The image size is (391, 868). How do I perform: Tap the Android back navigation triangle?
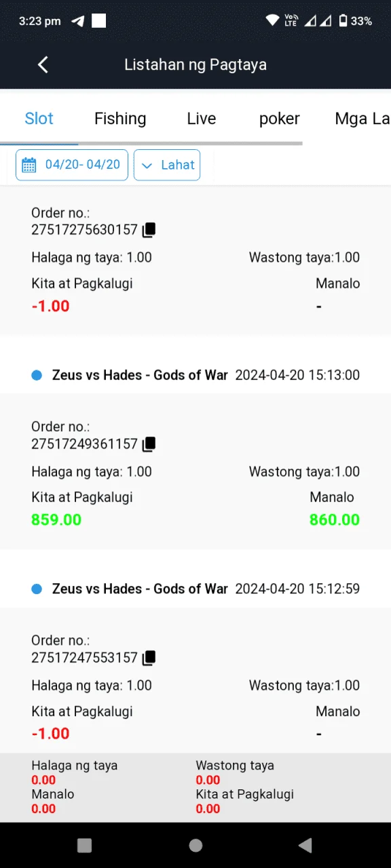click(x=305, y=845)
